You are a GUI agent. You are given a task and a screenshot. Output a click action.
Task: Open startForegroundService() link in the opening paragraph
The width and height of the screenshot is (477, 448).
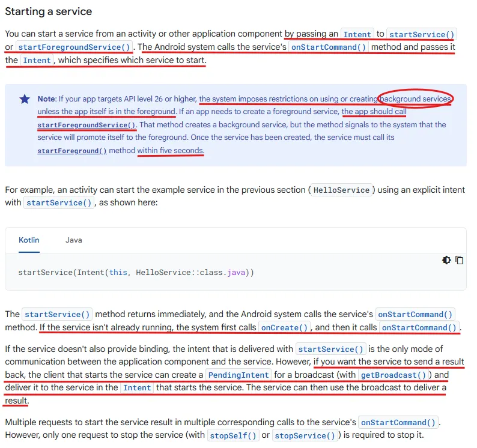pyautogui.click(x=74, y=47)
